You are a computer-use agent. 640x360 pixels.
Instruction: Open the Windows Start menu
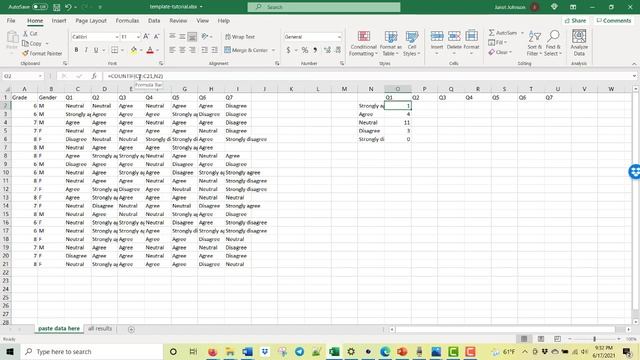[10, 351]
